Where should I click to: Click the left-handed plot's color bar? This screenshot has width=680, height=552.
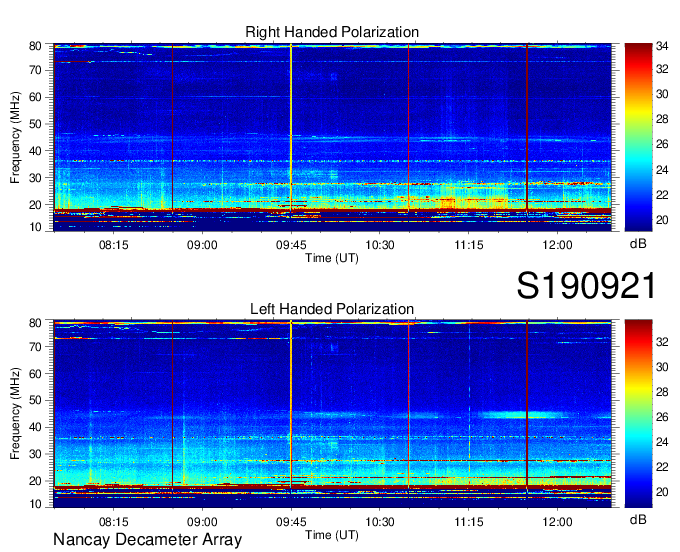coord(638,414)
